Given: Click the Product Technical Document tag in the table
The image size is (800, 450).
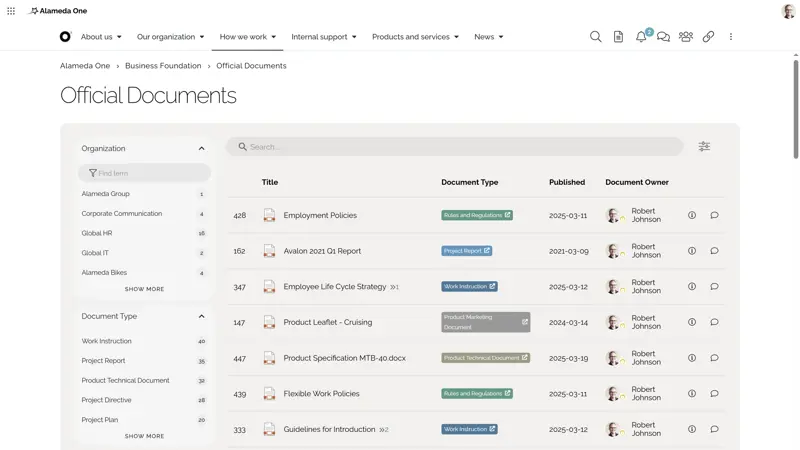Looking at the screenshot, I should pos(486,358).
